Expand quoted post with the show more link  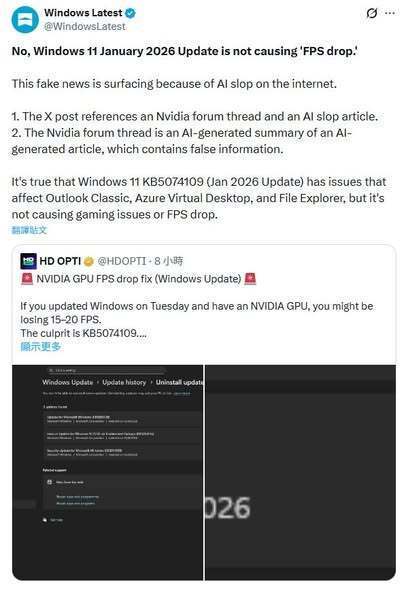41,347
